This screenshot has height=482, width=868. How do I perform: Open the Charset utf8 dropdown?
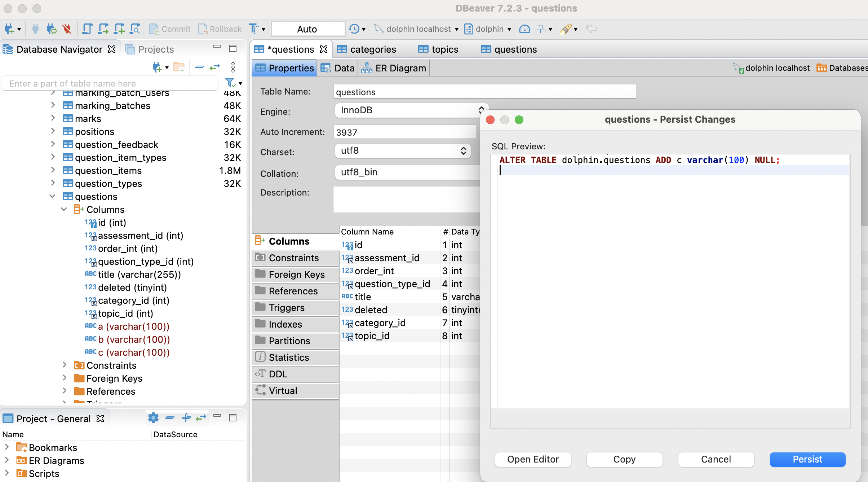pyautogui.click(x=403, y=150)
